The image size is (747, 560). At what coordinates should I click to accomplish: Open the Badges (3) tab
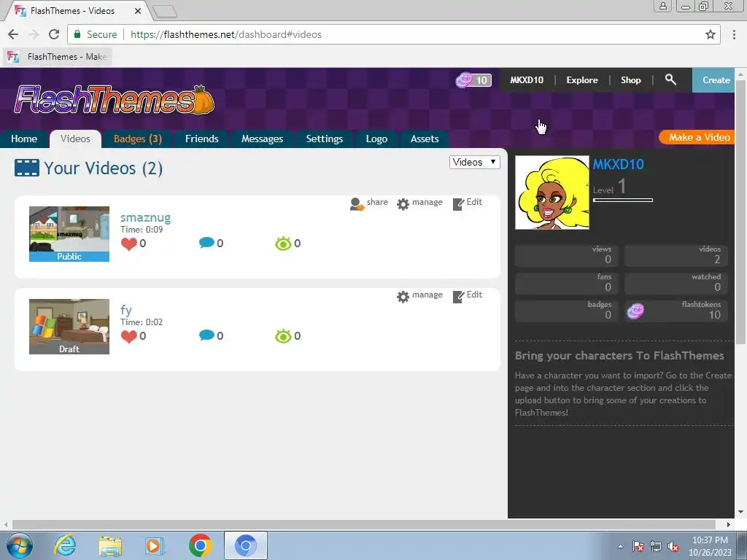(138, 139)
